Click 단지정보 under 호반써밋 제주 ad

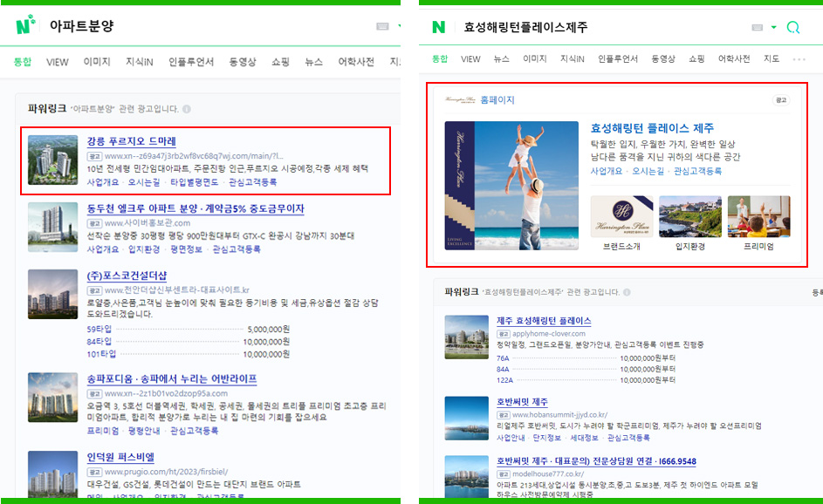click(x=547, y=438)
